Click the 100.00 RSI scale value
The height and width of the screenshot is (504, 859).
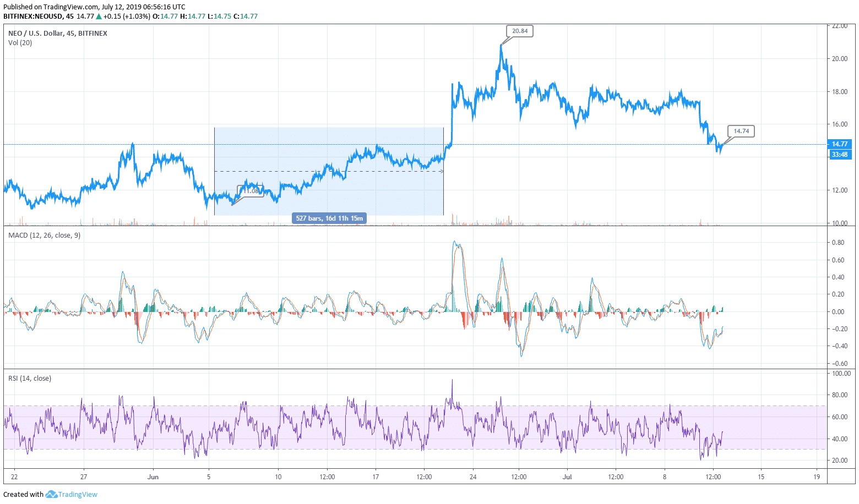841,374
